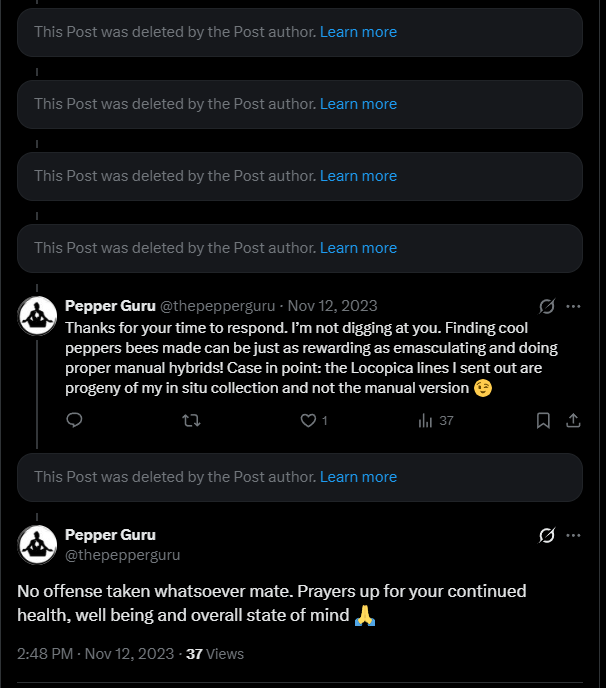
Task: Reply to the Pepper Guru Locopica post
Action: [74, 421]
